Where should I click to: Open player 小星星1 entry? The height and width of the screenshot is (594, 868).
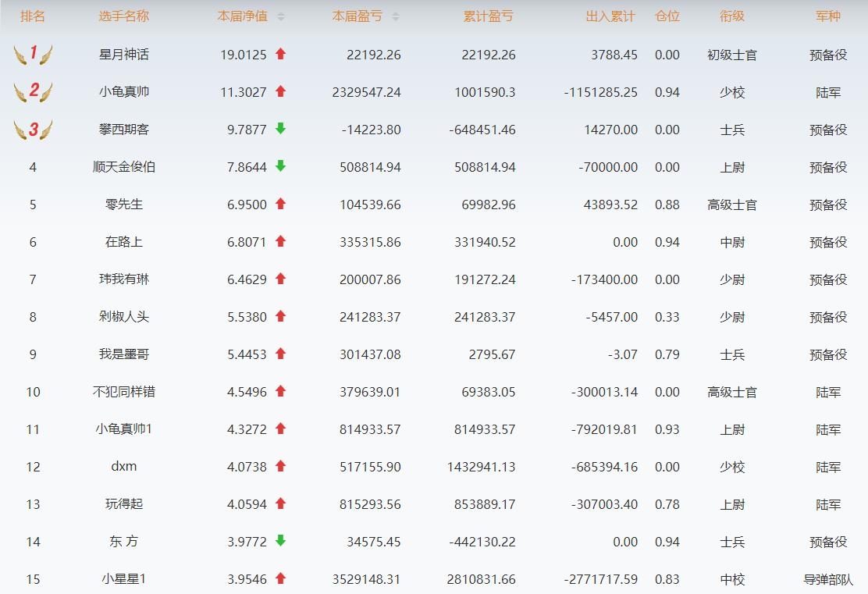(123, 579)
